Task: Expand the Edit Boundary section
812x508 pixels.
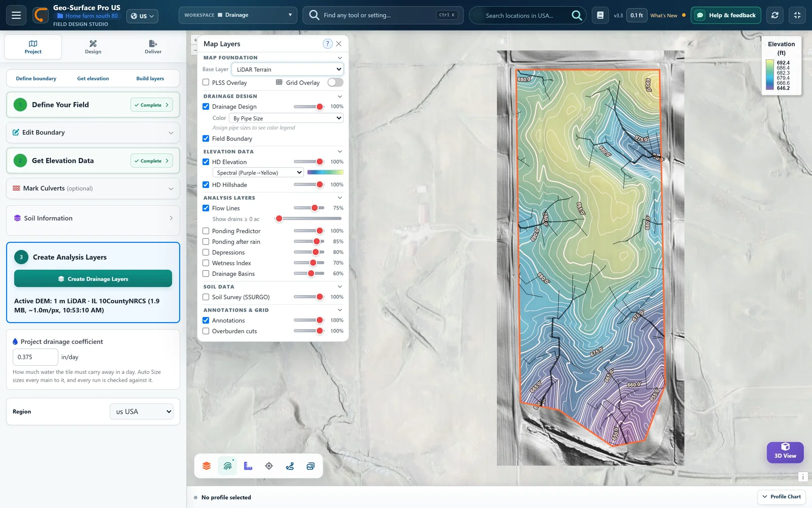Action: coord(93,133)
